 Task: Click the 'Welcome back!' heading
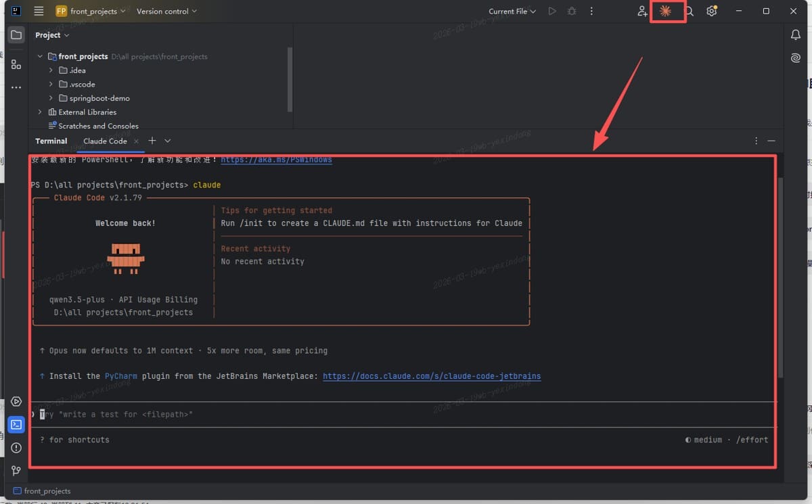coord(125,223)
